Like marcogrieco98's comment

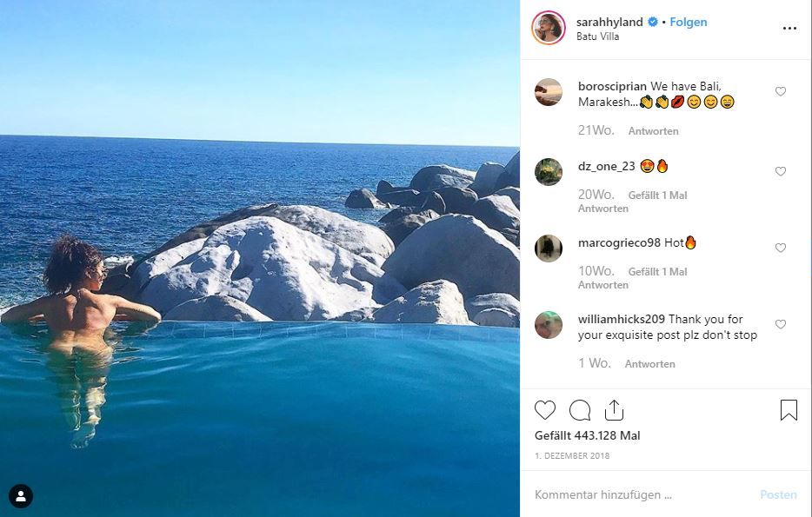point(781,248)
